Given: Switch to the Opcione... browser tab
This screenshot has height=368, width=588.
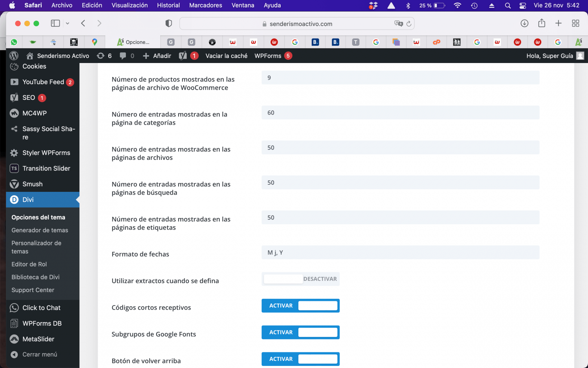Looking at the screenshot, I should click(x=133, y=42).
